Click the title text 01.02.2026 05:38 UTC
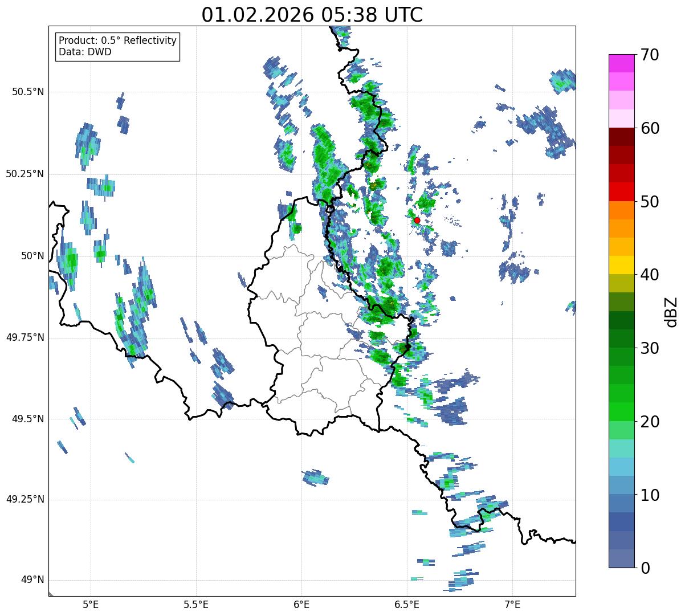 click(312, 15)
